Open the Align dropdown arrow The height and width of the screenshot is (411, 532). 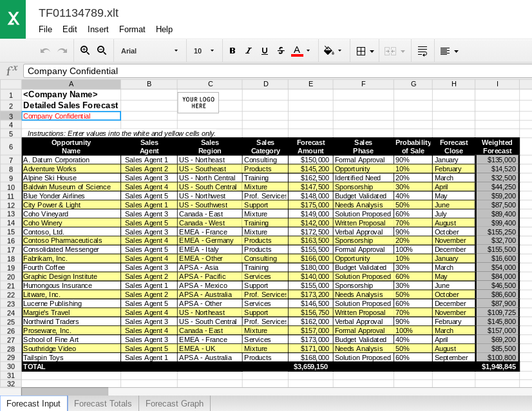457,52
